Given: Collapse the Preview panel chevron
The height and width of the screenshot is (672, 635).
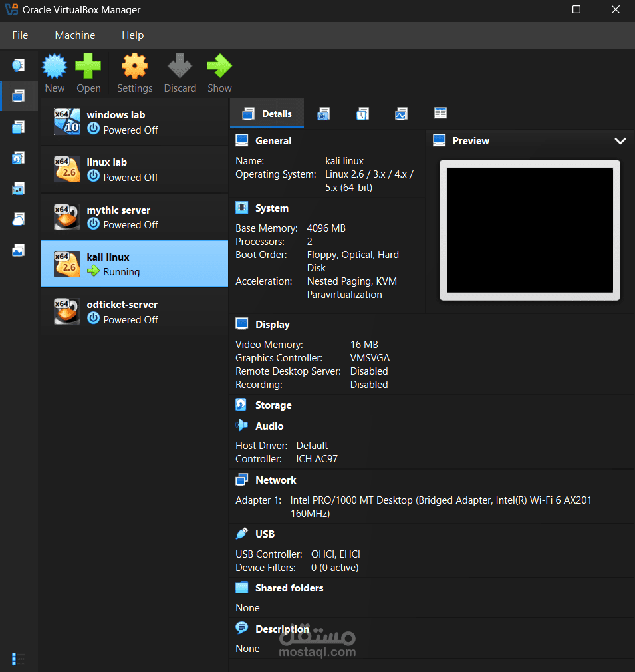Looking at the screenshot, I should point(620,141).
